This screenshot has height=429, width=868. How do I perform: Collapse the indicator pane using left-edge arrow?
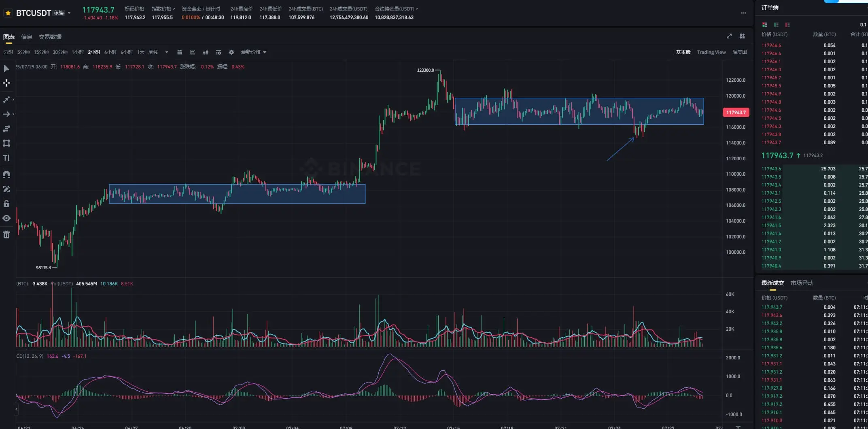(x=16, y=410)
